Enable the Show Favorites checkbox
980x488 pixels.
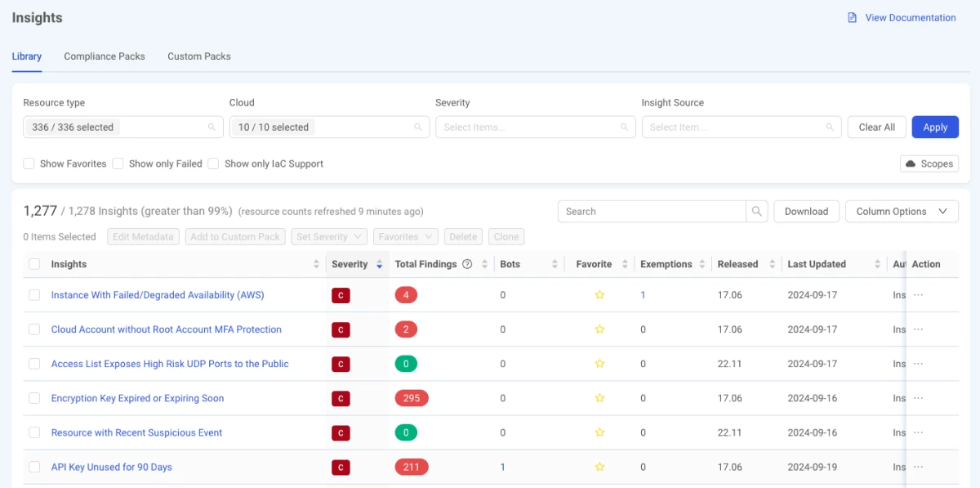coord(29,163)
